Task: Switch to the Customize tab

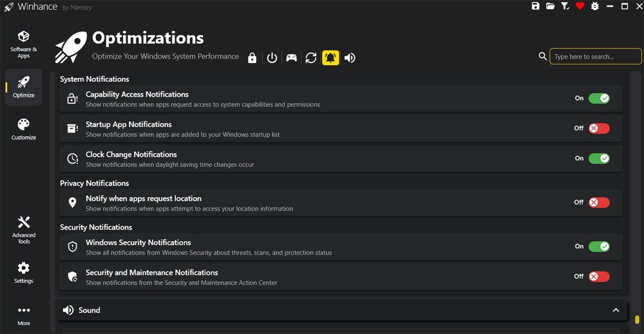Action: point(24,129)
